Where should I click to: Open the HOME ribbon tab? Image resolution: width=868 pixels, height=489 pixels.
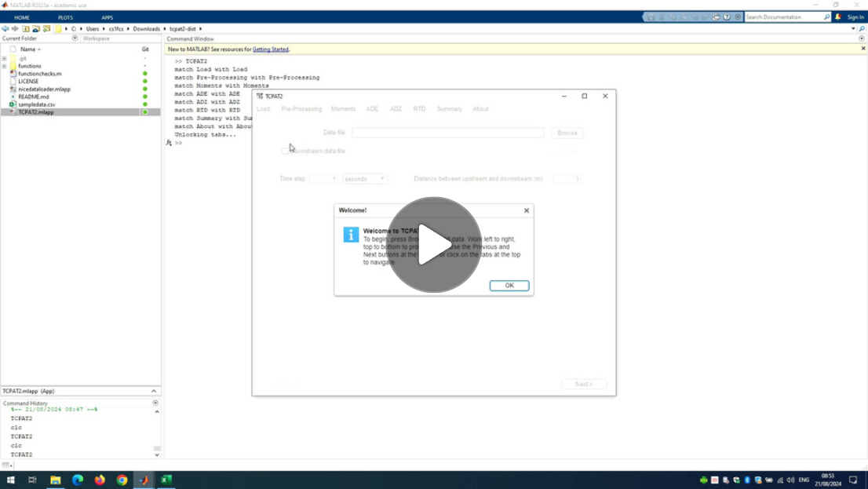pos(22,17)
